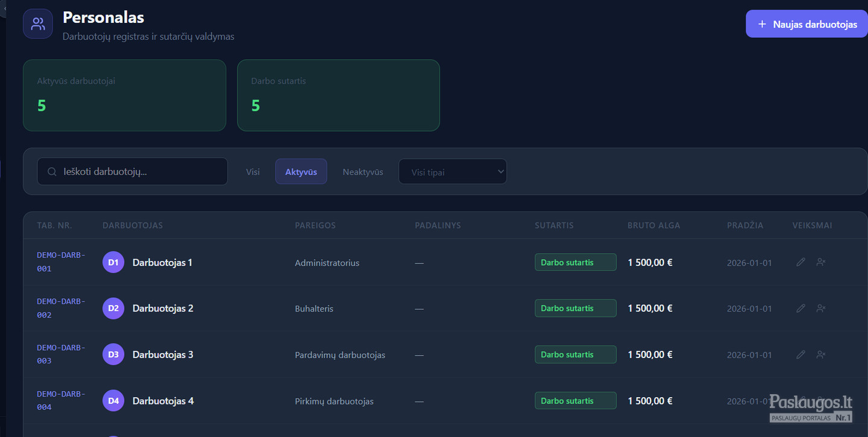Image resolution: width=868 pixels, height=437 pixels.
Task: Open the DEMO-DARB-003 employee link
Action: (x=61, y=354)
